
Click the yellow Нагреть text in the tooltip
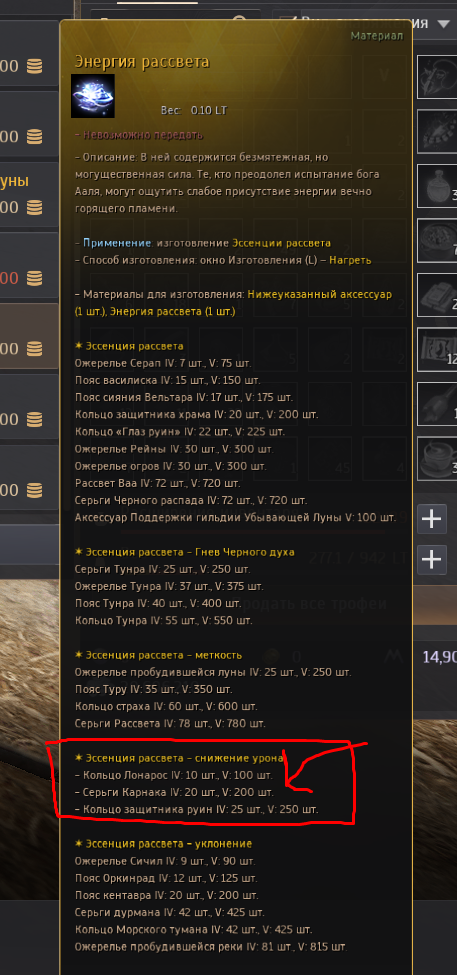(351, 260)
